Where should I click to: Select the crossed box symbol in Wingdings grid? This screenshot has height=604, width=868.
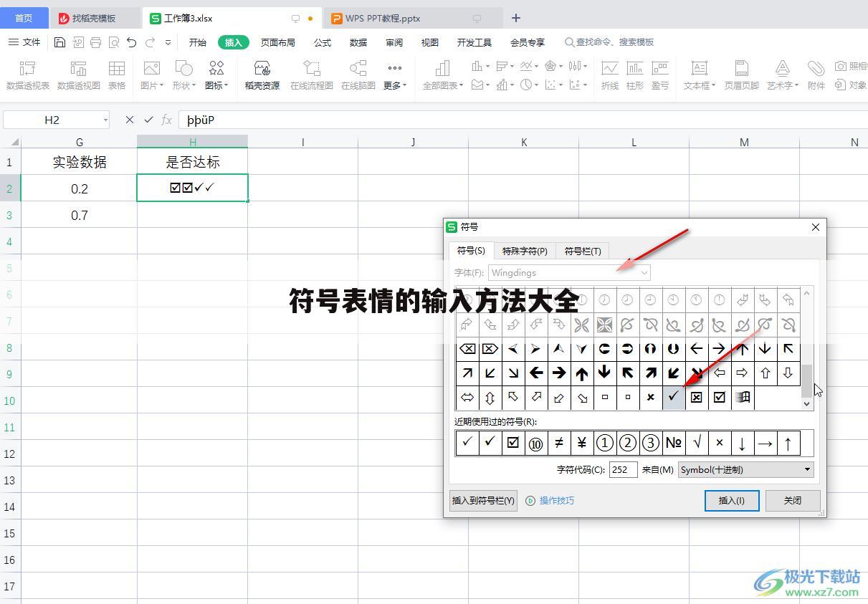[x=697, y=397]
